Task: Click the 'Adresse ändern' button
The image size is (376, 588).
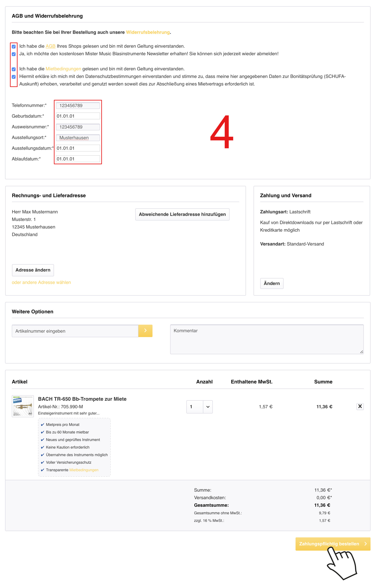Action: pyautogui.click(x=33, y=270)
